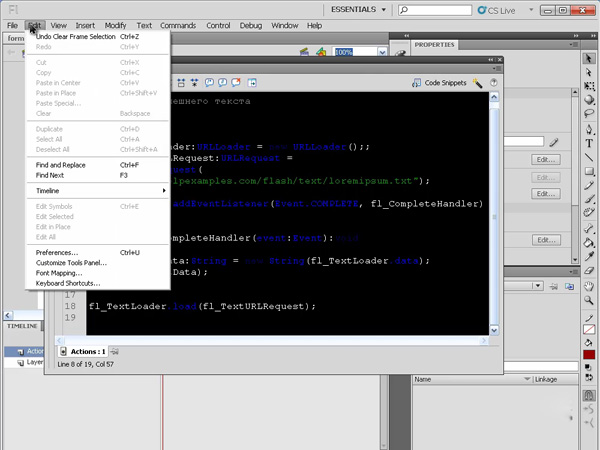The height and width of the screenshot is (450, 600).
Task: Select the Pen tool
Action: coord(590,129)
